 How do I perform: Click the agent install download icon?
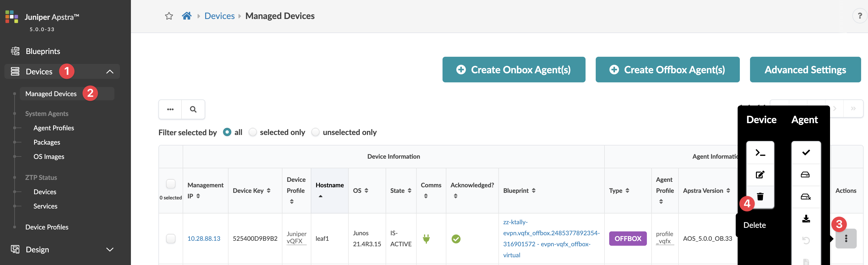coord(806,219)
